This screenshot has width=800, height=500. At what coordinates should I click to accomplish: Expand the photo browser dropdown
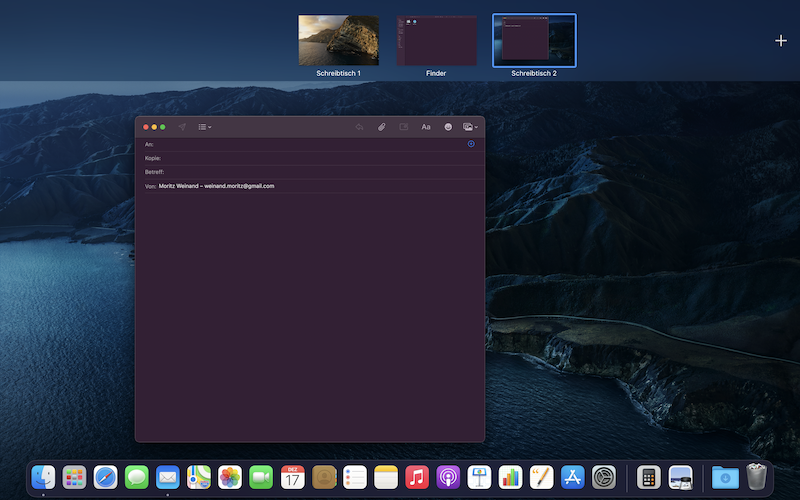coord(470,127)
